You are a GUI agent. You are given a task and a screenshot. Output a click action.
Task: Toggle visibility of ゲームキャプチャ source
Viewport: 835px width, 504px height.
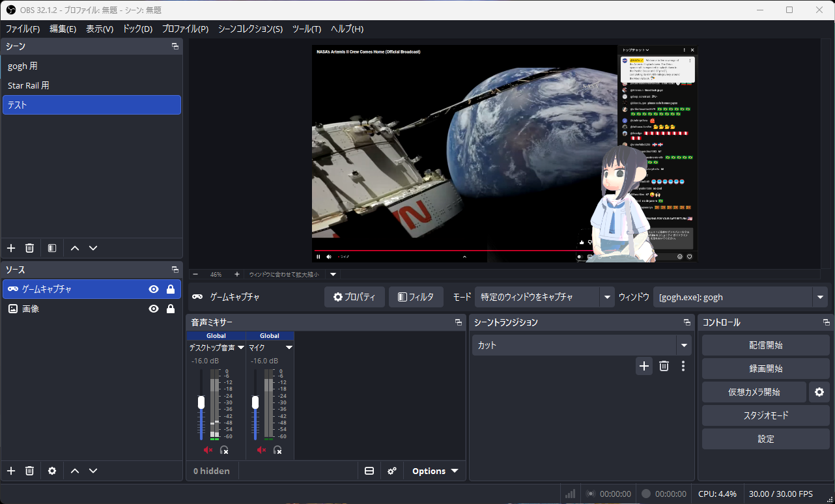pyautogui.click(x=154, y=289)
